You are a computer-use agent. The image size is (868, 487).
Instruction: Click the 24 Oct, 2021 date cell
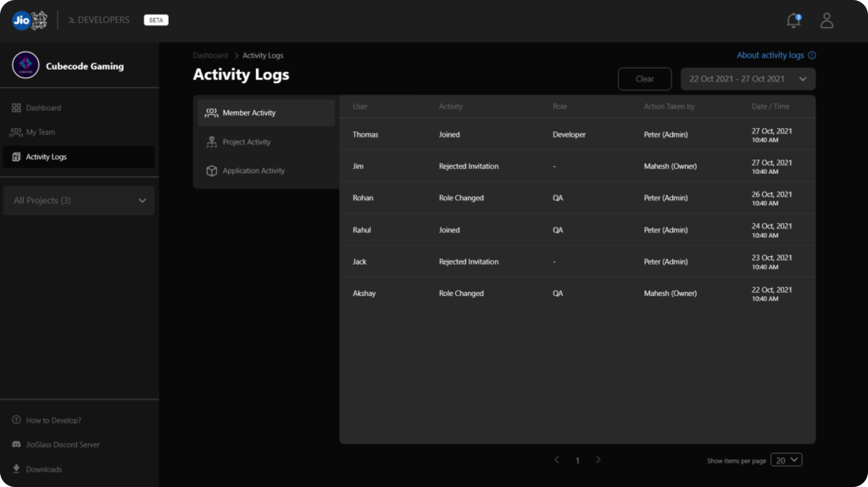point(771,230)
